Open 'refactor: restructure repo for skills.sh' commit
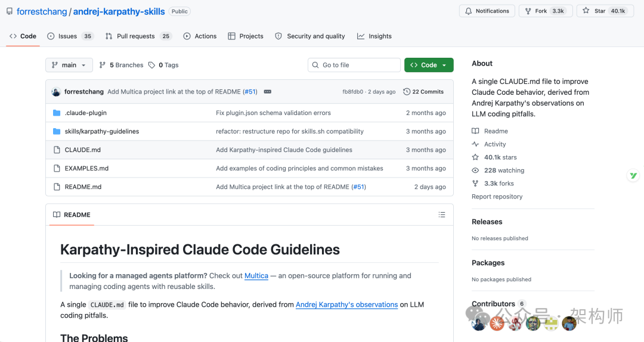Screen dimensions: 644x342 coord(290,132)
